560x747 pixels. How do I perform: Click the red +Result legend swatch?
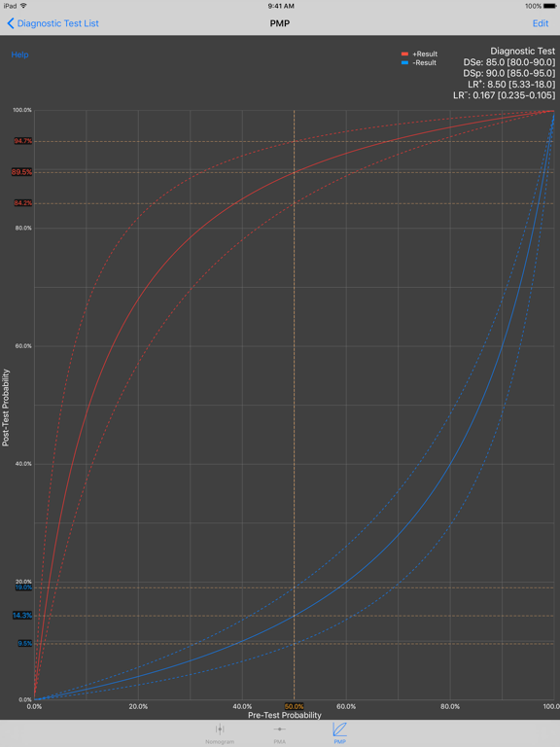click(x=404, y=53)
